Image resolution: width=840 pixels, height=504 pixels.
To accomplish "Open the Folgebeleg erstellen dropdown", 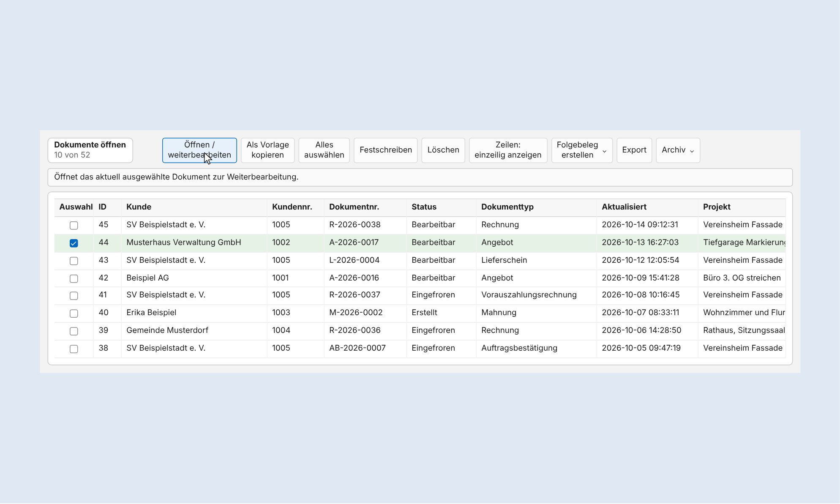I will [x=582, y=150].
